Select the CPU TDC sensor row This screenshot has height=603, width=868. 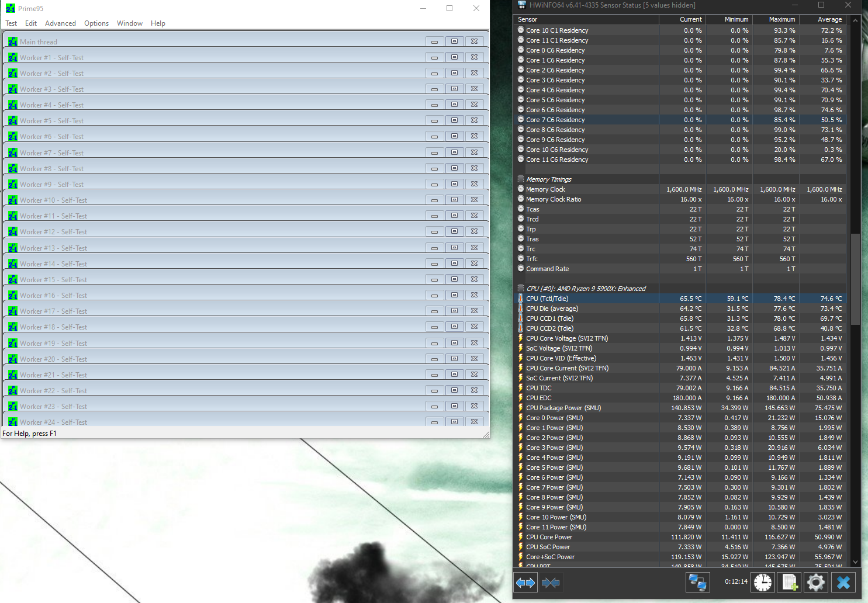click(x=680, y=388)
